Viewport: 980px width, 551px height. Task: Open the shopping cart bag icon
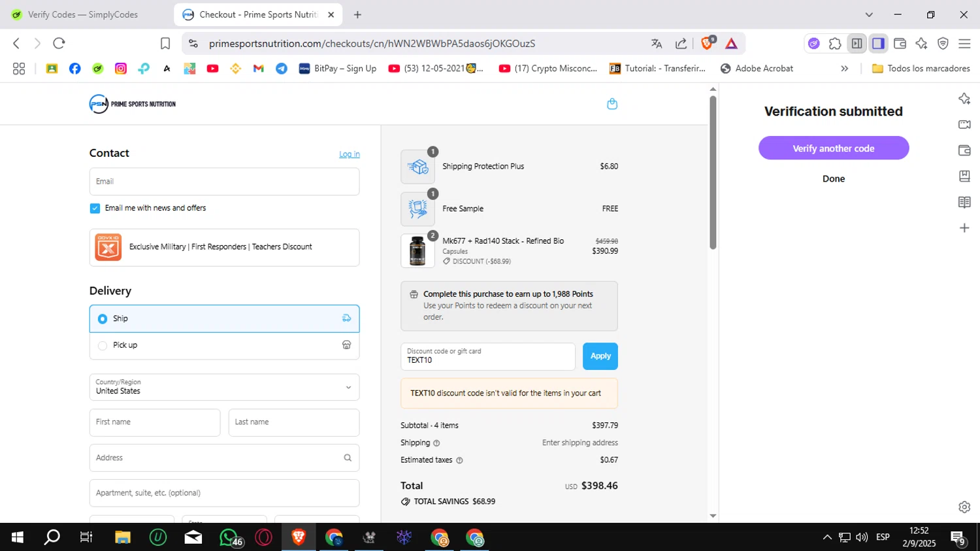(612, 104)
